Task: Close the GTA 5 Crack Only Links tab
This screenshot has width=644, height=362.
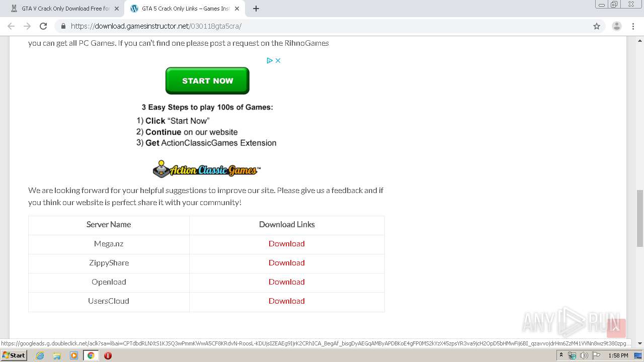Action: tap(236, 9)
